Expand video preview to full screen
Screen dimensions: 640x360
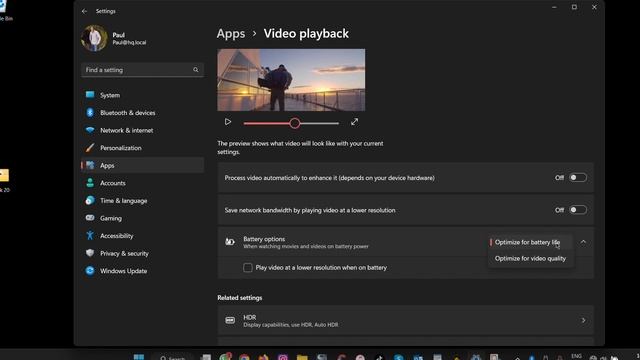[354, 122]
